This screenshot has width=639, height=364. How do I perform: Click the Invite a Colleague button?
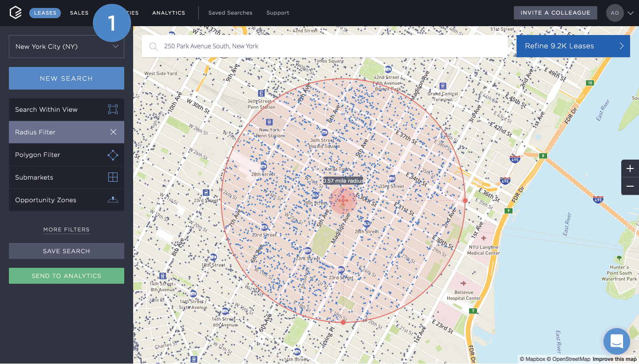[555, 13]
